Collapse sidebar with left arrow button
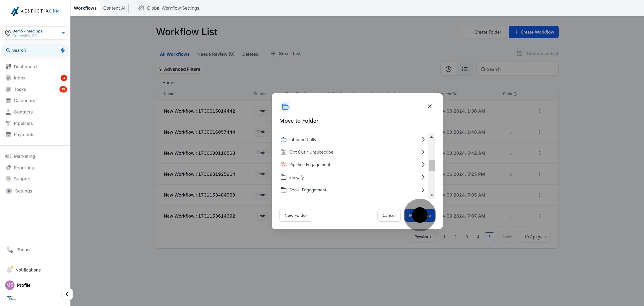The image size is (644, 306). coord(67,294)
